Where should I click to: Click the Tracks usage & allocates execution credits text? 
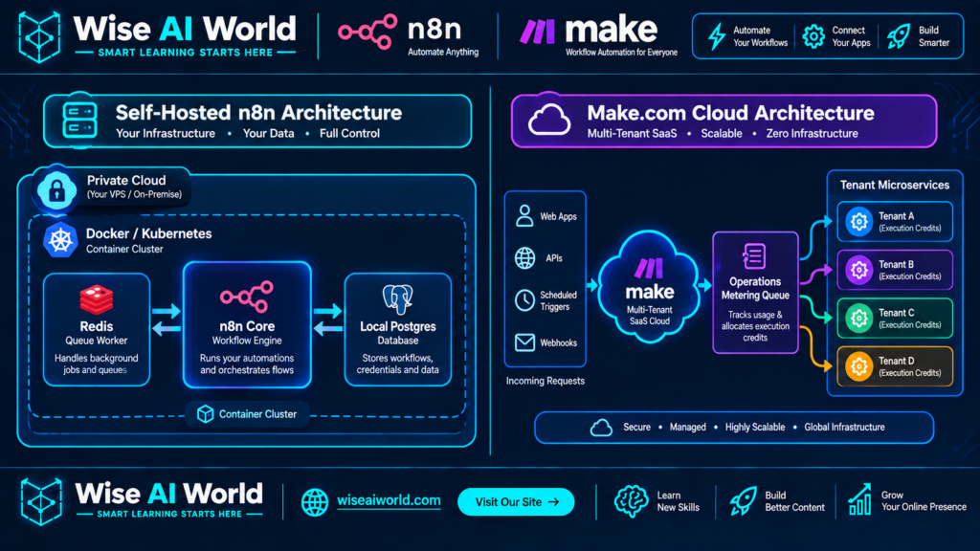[x=755, y=326]
